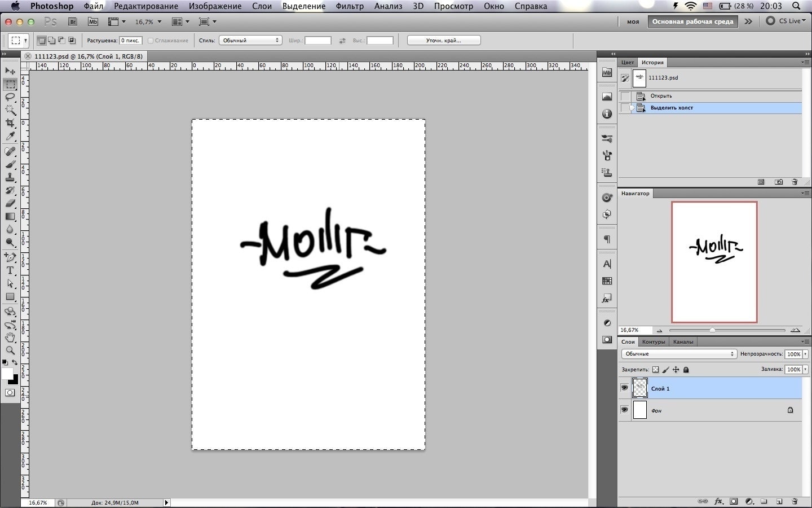The image size is (812, 508).
Task: Open the layer blend mode dropdown
Action: pyautogui.click(x=679, y=354)
